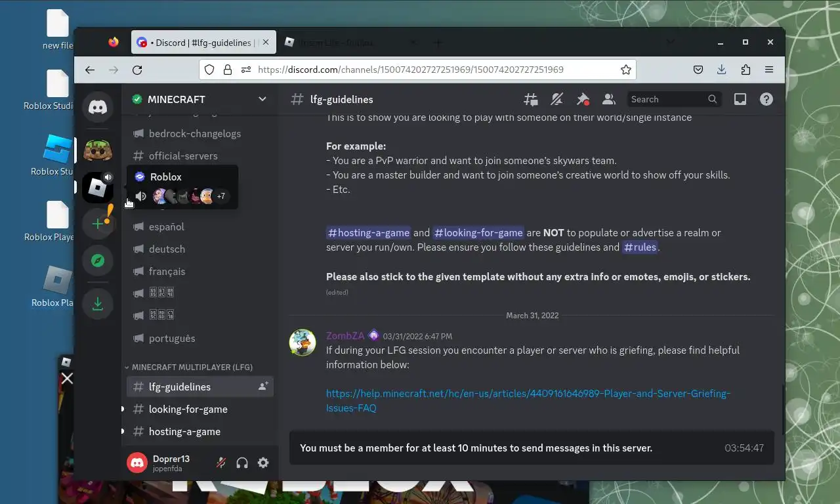The height and width of the screenshot is (504, 840).
Task: Select new file desktop icon
Action: click(x=58, y=30)
